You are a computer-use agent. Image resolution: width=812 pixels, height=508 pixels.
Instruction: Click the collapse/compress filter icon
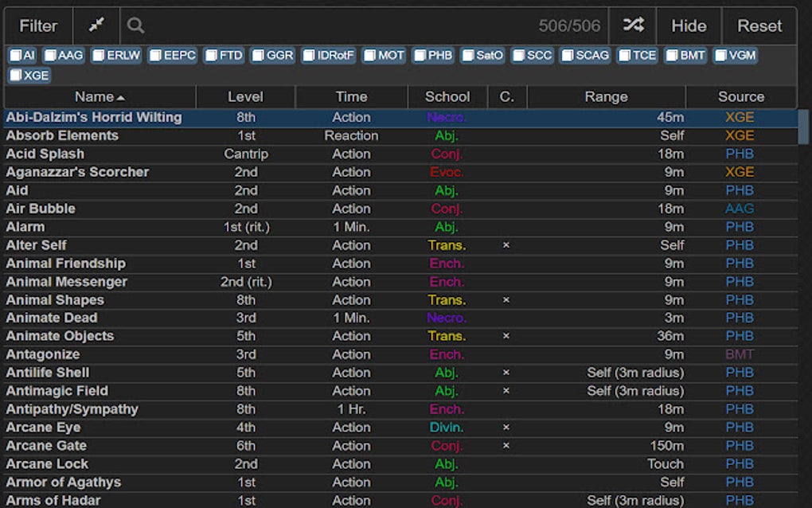pos(96,25)
